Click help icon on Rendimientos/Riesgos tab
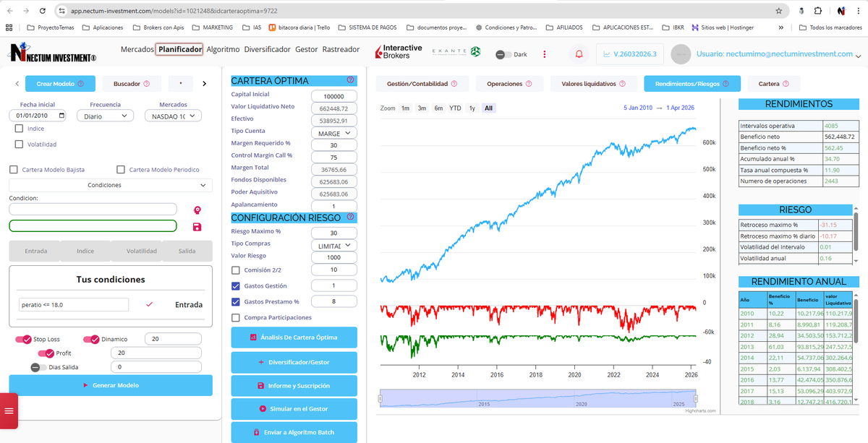Screen dimensions: 868x443 [727, 84]
